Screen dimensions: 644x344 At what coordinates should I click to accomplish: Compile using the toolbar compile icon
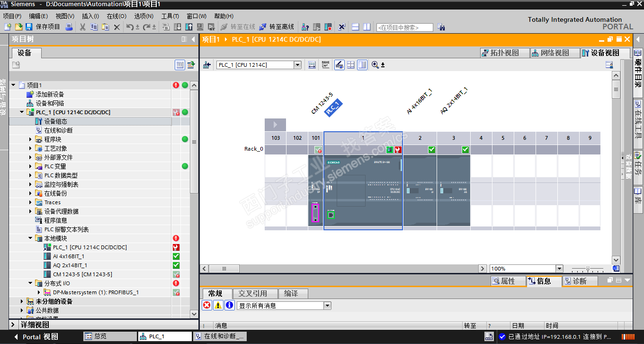166,27
